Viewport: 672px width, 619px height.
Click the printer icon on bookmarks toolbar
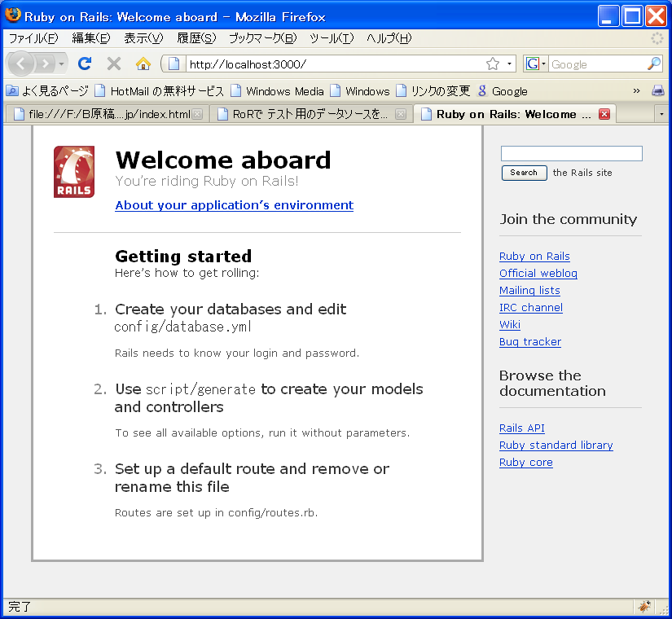click(658, 90)
